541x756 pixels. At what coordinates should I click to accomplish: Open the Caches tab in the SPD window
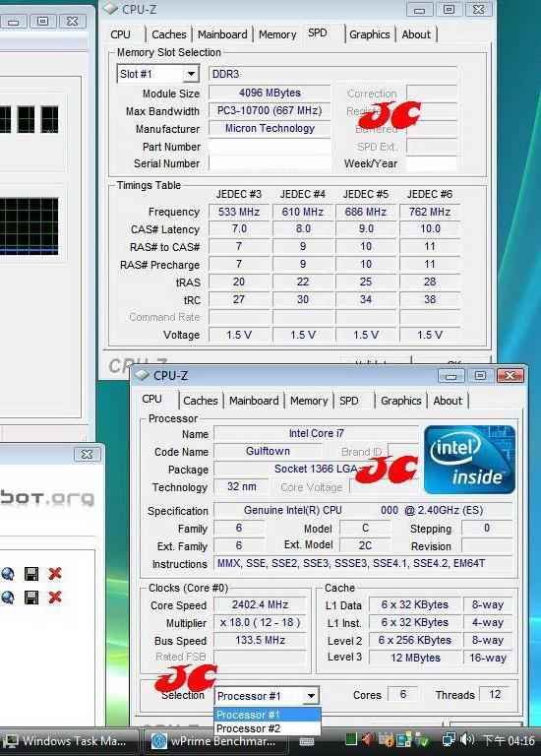point(168,34)
